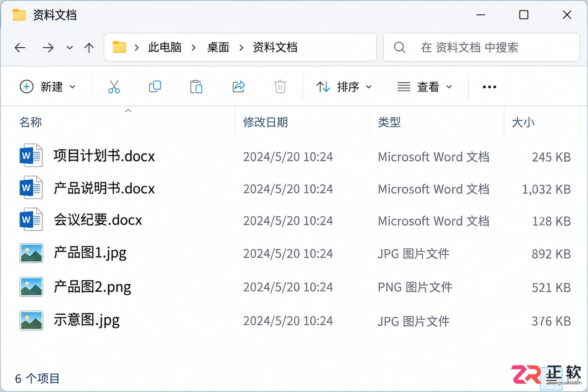Click the 521 KB size cell
Screen dimensions: 588x392
tap(551, 287)
